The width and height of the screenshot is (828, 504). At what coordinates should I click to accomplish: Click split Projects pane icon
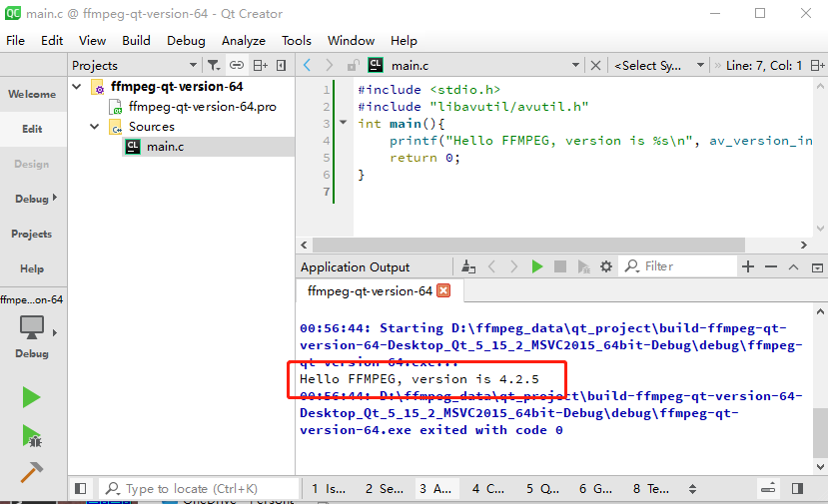coord(261,66)
